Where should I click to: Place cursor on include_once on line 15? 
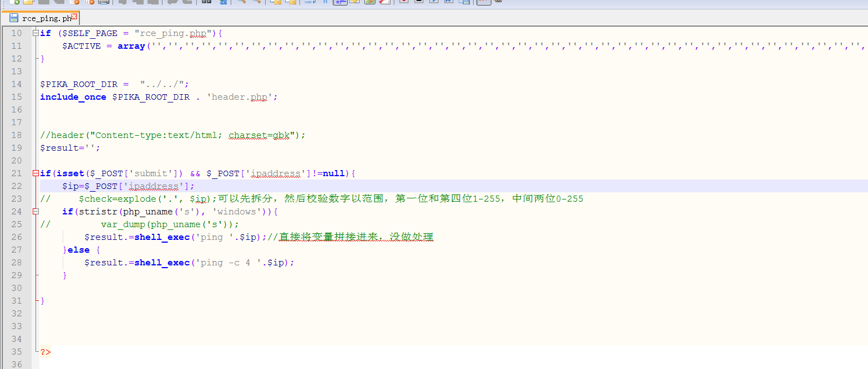pyautogui.click(x=73, y=97)
